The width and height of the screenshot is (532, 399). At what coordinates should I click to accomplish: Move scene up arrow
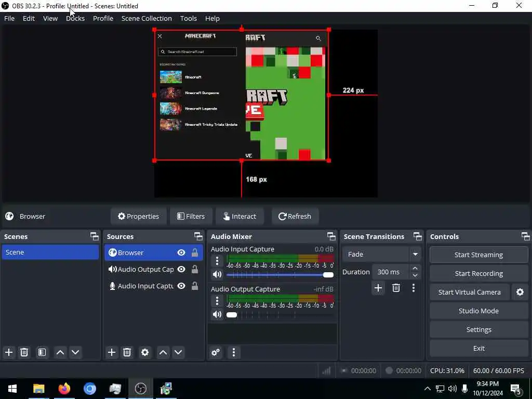(60, 352)
